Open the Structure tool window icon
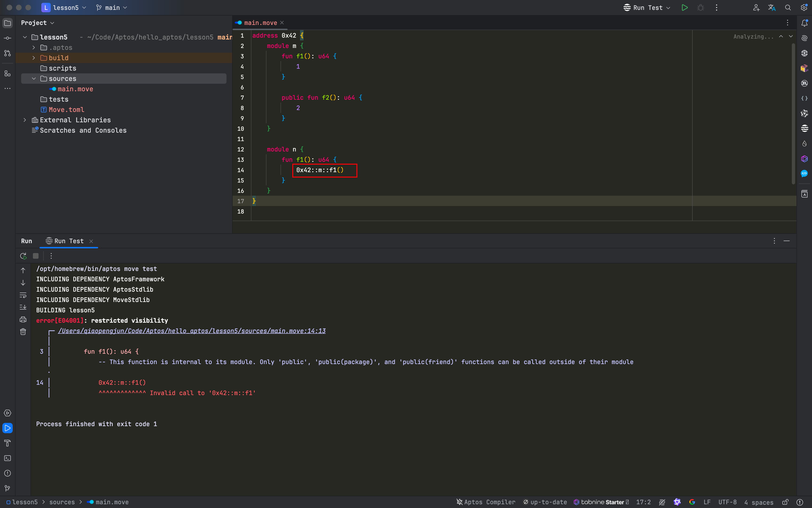 [x=7, y=73]
